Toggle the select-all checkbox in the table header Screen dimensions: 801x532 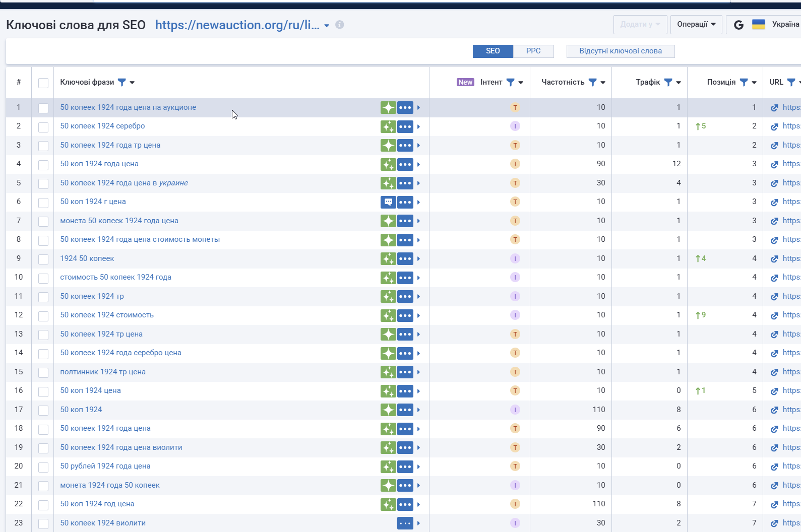click(x=43, y=83)
